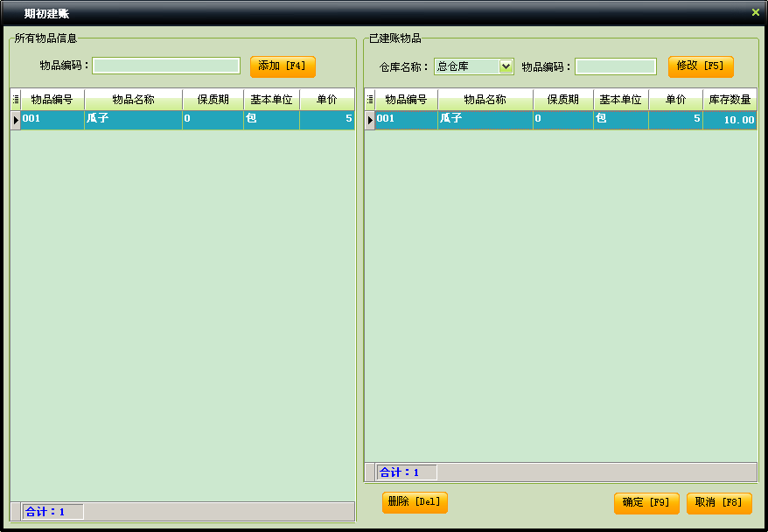This screenshot has height=532, width=768.
Task: Select price 5 cell in left table
Action: 326,120
